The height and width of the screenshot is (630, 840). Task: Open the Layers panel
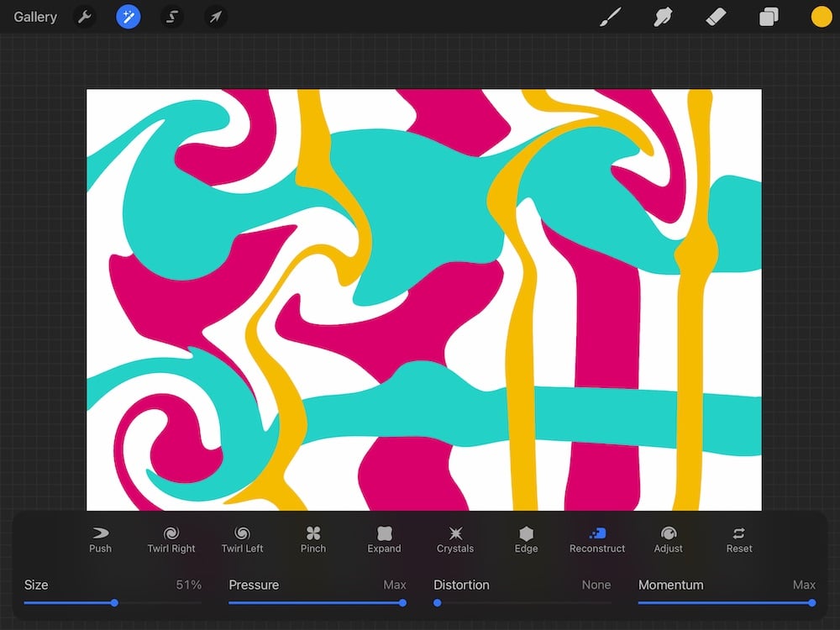[769, 17]
